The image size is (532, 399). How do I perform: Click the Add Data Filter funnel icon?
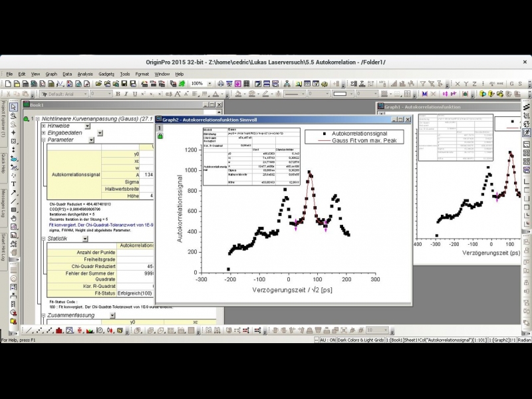[423, 84]
